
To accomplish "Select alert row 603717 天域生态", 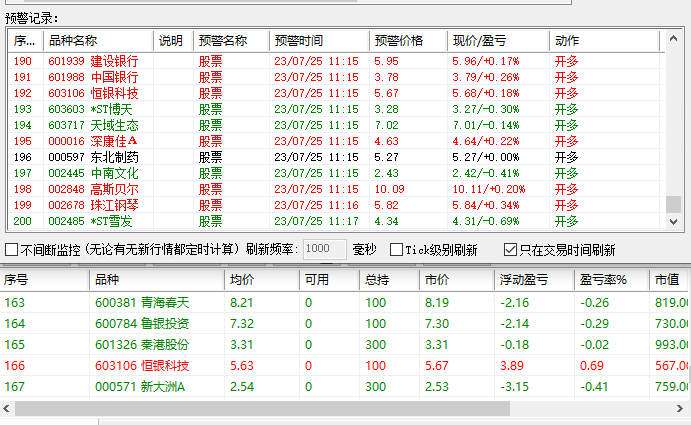I will 336,125.
